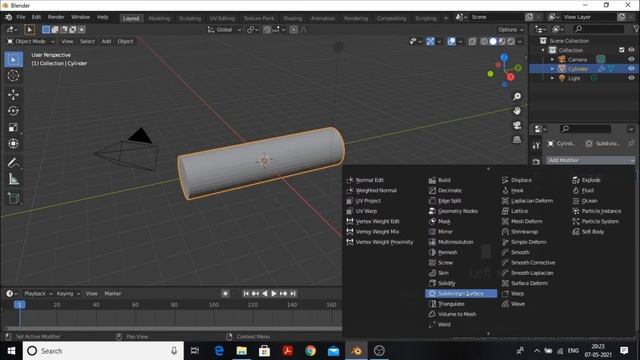This screenshot has height=360, width=640.
Task: Click the properties search field
Action: [x=585, y=129]
